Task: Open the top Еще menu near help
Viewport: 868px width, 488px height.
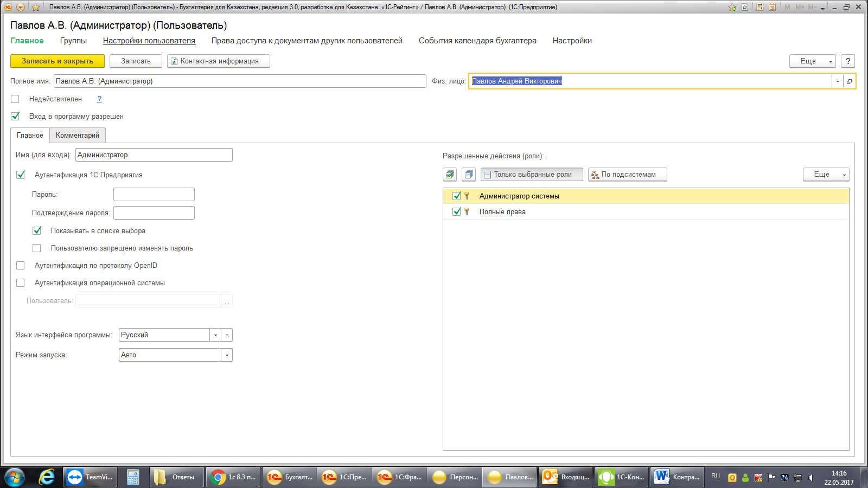Action: pos(812,61)
